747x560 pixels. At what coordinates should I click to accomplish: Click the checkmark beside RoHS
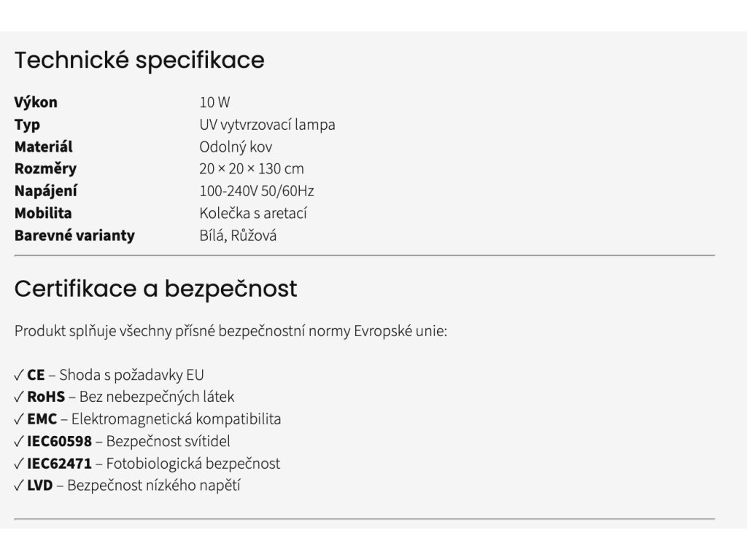[19, 397]
